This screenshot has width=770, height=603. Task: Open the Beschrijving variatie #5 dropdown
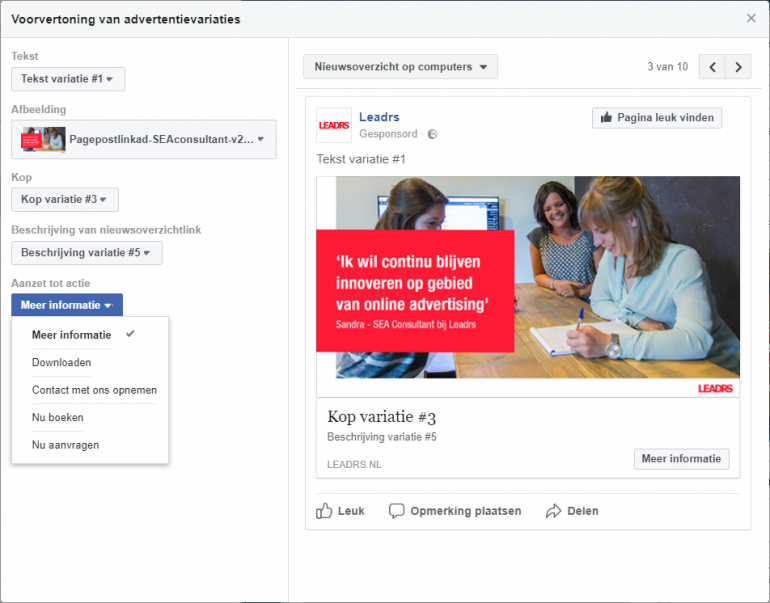[x=87, y=253]
